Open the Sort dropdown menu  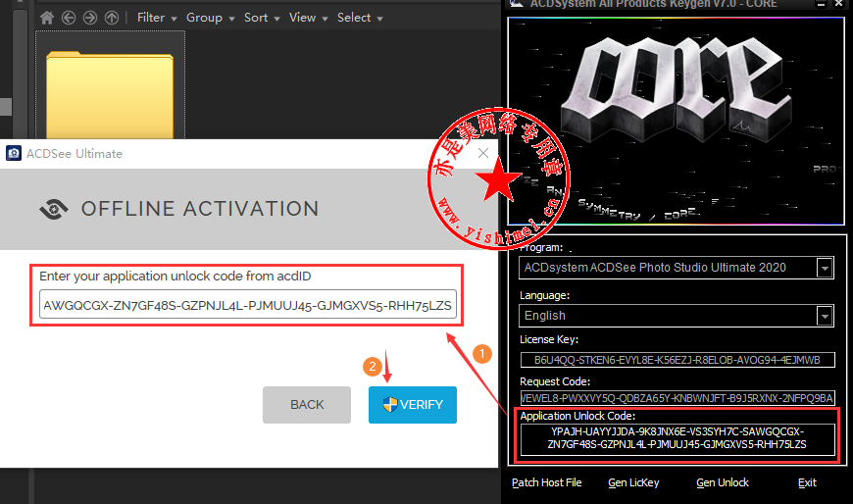[x=262, y=18]
